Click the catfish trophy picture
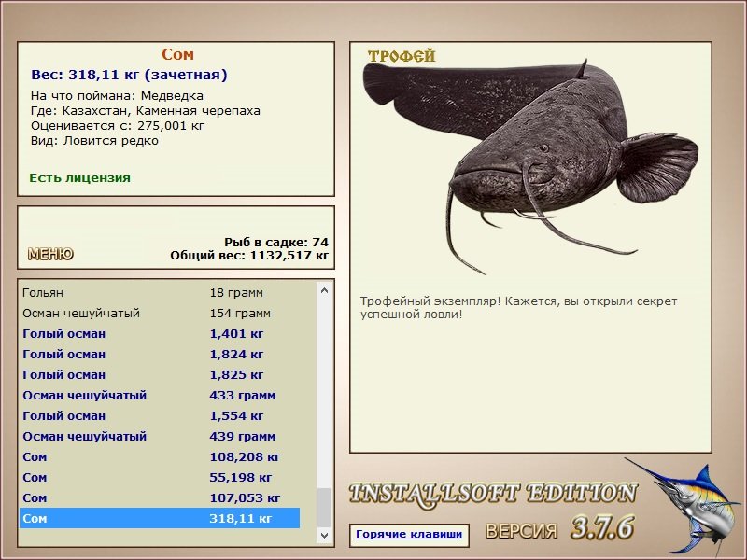This screenshot has height=560, width=747. (529, 167)
